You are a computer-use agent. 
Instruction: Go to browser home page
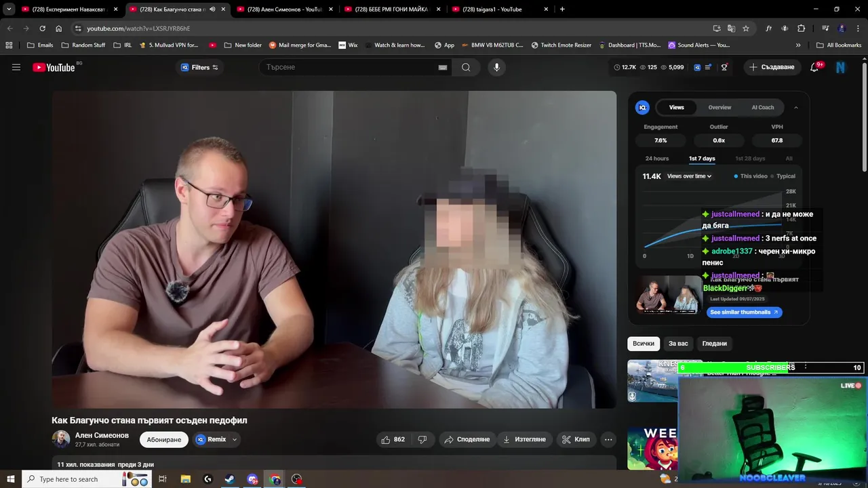pyautogui.click(x=58, y=28)
